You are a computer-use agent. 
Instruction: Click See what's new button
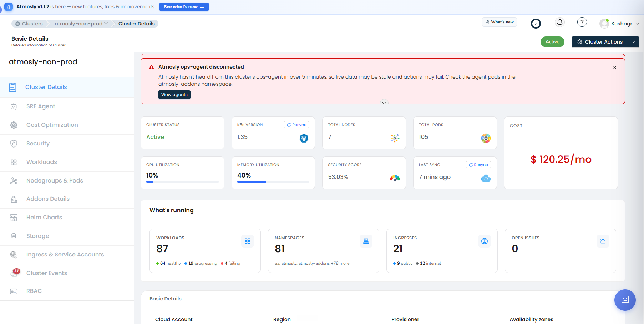point(184,7)
